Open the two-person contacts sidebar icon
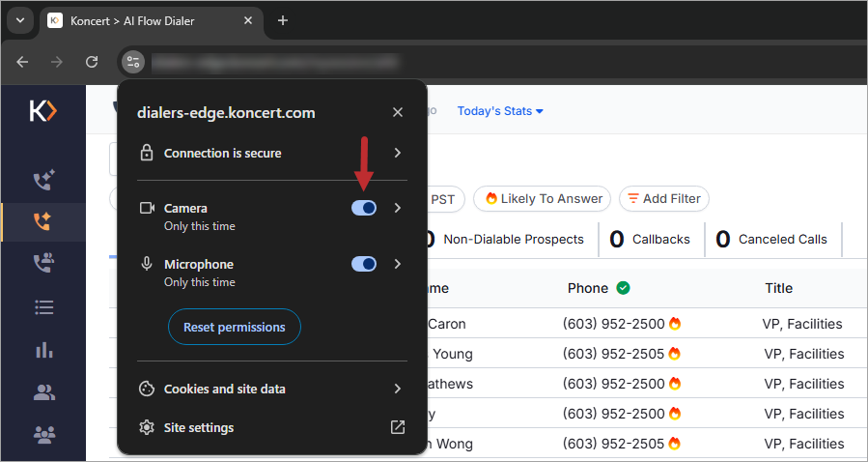This screenshot has width=868, height=462. (x=43, y=392)
